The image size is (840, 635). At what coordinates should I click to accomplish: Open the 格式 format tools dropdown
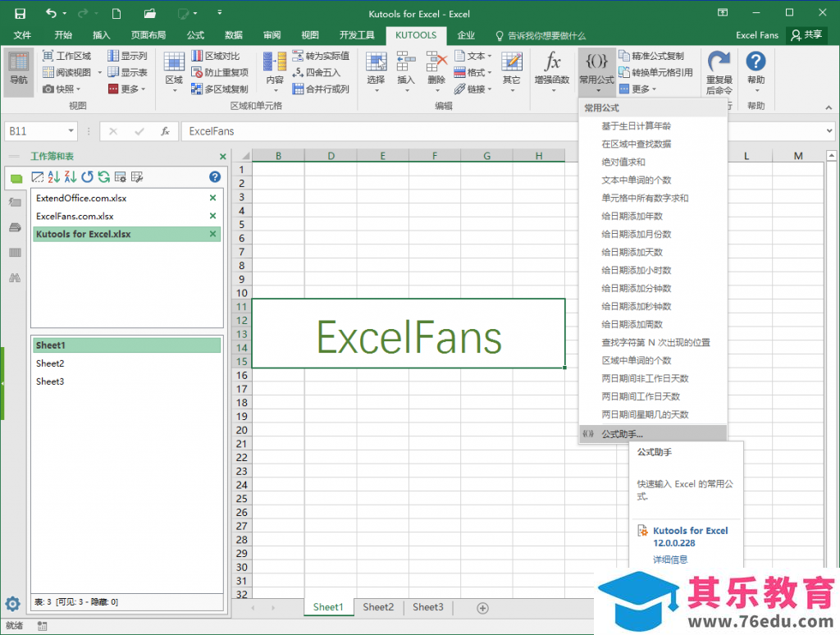[x=473, y=72]
